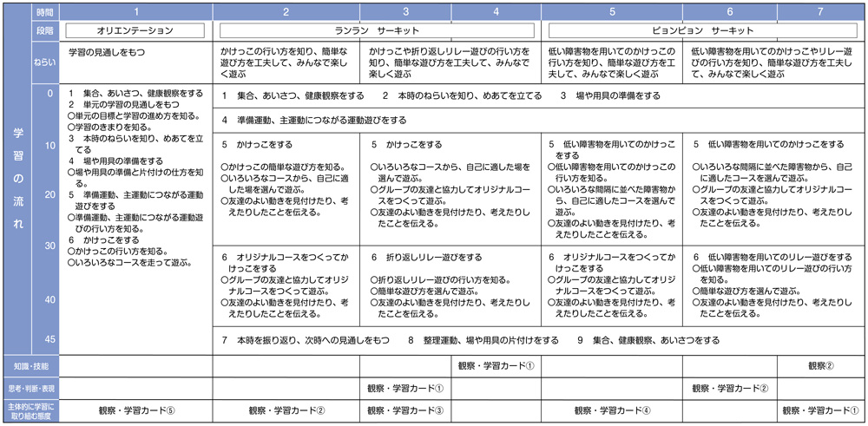
Task: Click '観察・学習カード①' in the 思考・判断・表現 row
Action: (x=405, y=388)
